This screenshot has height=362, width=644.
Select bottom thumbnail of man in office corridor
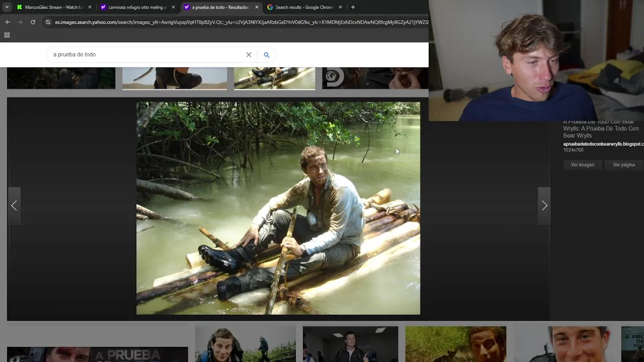(350, 344)
